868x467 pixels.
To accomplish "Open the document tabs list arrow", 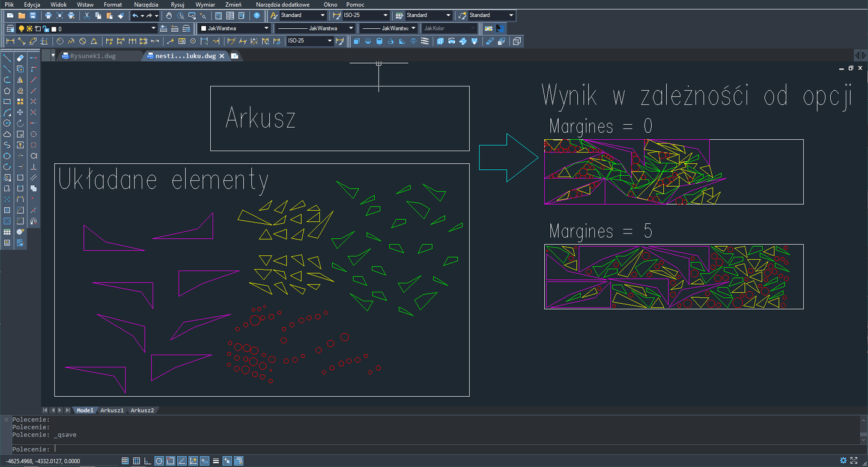I will (x=53, y=56).
